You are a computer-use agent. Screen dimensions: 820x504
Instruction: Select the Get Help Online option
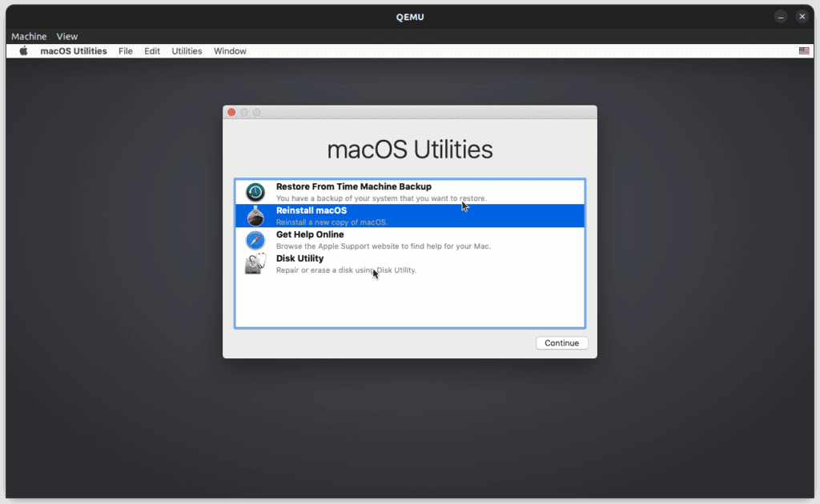409,240
